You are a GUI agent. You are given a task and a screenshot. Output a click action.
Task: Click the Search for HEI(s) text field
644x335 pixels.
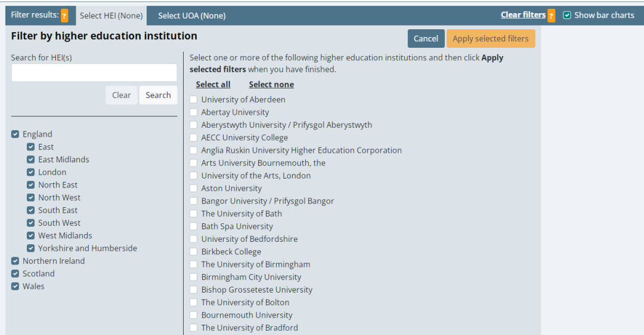point(94,73)
